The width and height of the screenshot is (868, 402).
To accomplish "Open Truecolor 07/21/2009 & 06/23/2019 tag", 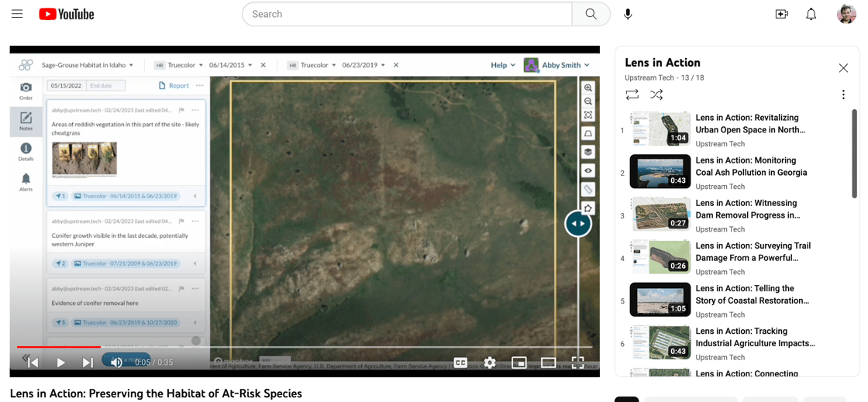I will pos(126,263).
